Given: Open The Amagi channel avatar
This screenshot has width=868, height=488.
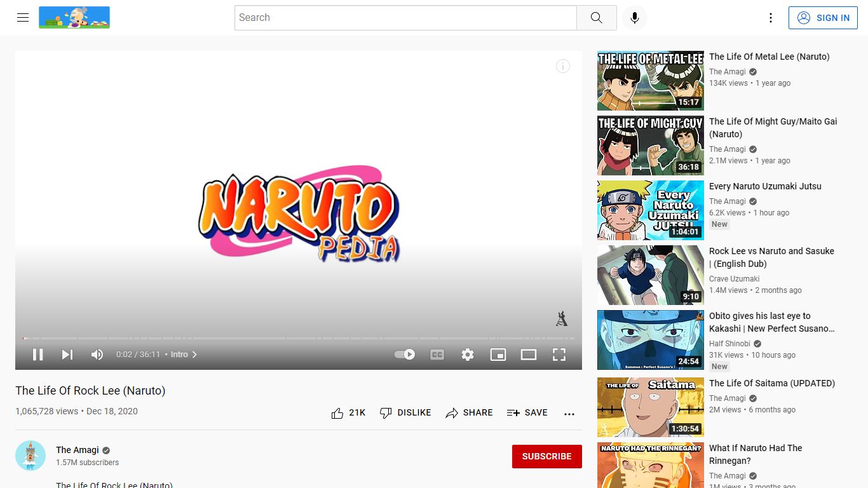Looking at the screenshot, I should click(x=31, y=456).
